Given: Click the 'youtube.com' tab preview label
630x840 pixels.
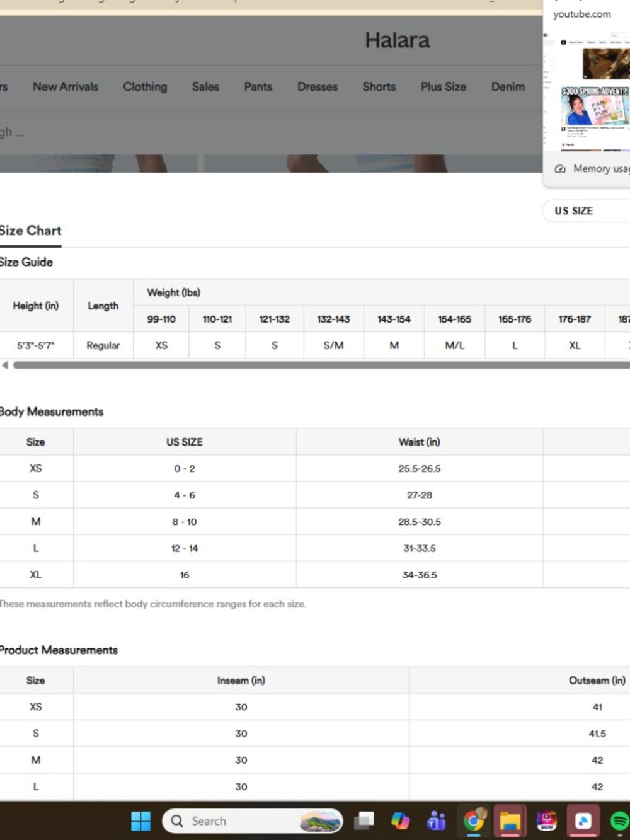Looking at the screenshot, I should pos(582,14).
